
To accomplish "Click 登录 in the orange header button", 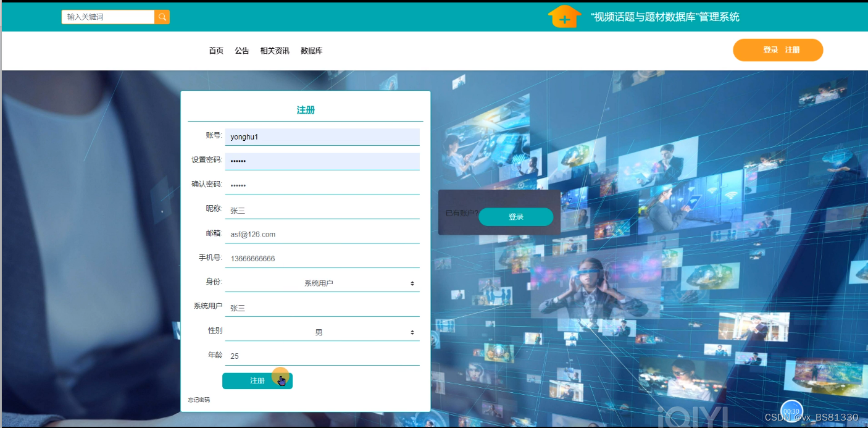I will click(770, 50).
